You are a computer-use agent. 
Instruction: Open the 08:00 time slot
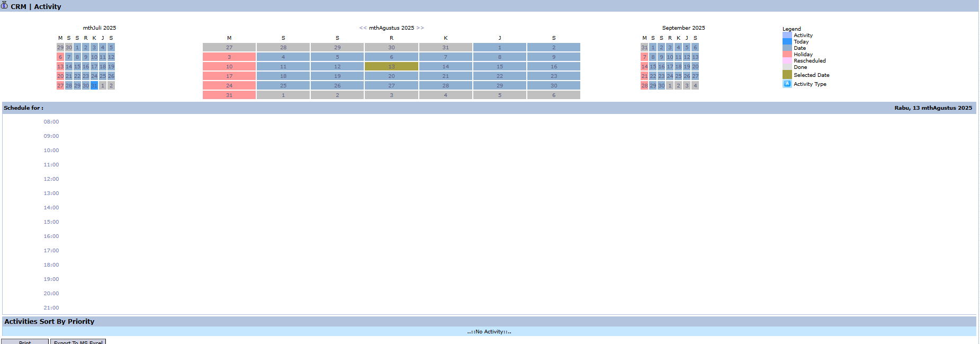[51, 122]
